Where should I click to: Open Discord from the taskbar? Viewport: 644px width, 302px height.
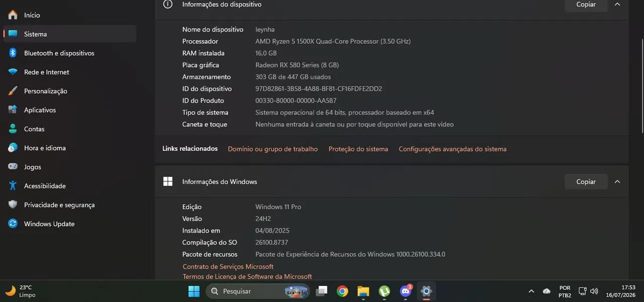(x=406, y=291)
